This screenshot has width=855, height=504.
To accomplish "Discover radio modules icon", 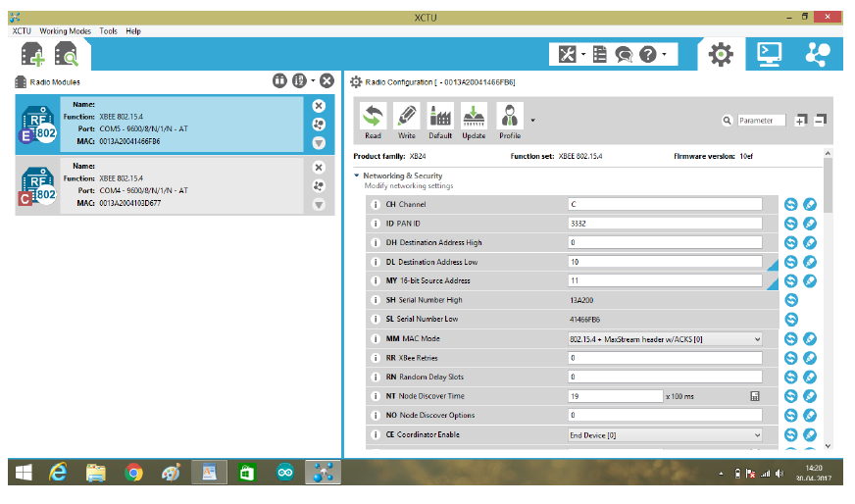I will pyautogui.click(x=67, y=55).
